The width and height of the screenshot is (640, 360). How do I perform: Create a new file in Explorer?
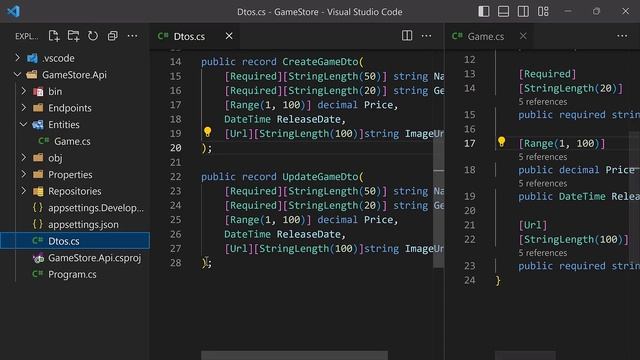[x=54, y=36]
